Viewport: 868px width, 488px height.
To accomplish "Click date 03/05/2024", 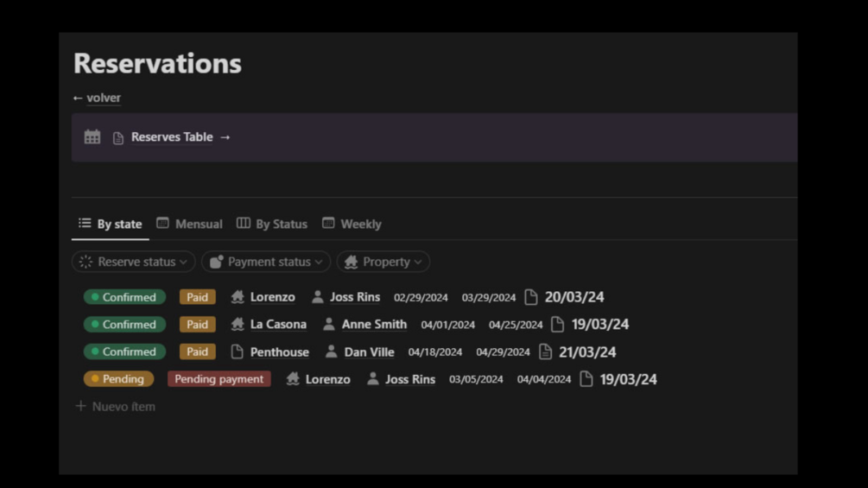I will pyautogui.click(x=476, y=379).
